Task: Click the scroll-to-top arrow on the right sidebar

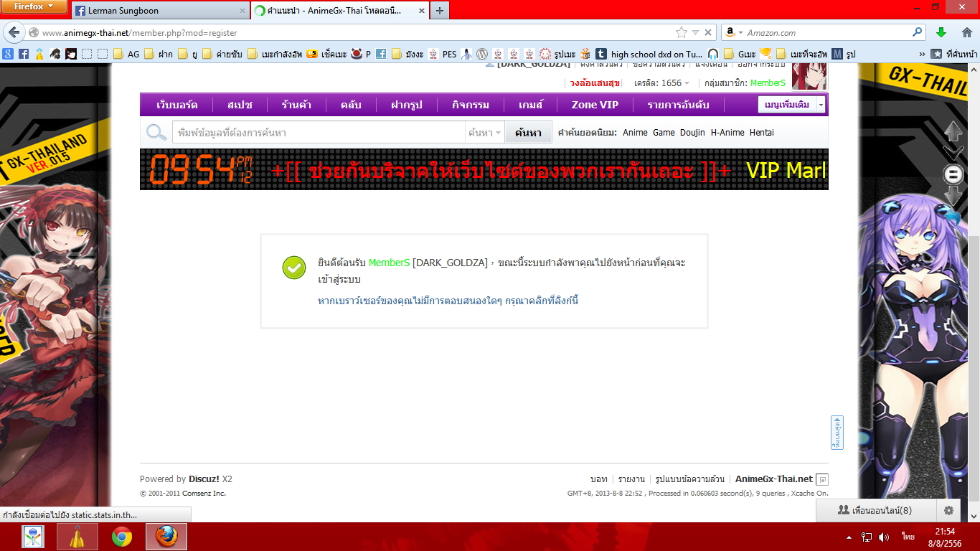Action: (x=953, y=131)
